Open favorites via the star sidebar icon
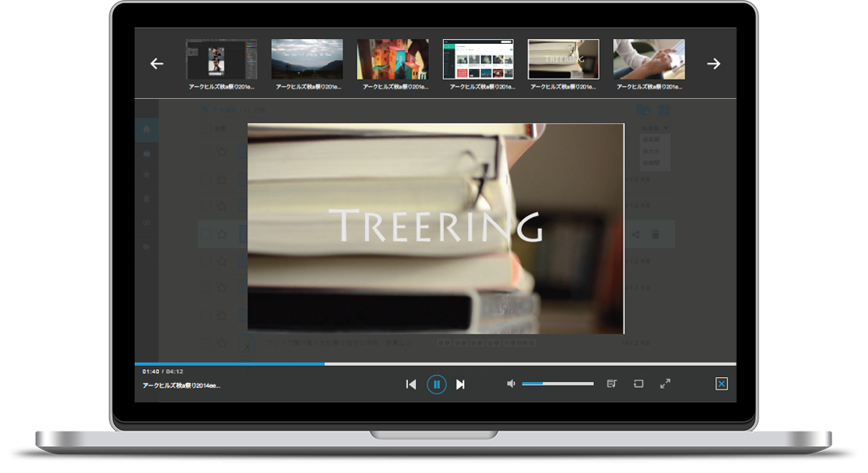The width and height of the screenshot is (868, 473). click(147, 174)
